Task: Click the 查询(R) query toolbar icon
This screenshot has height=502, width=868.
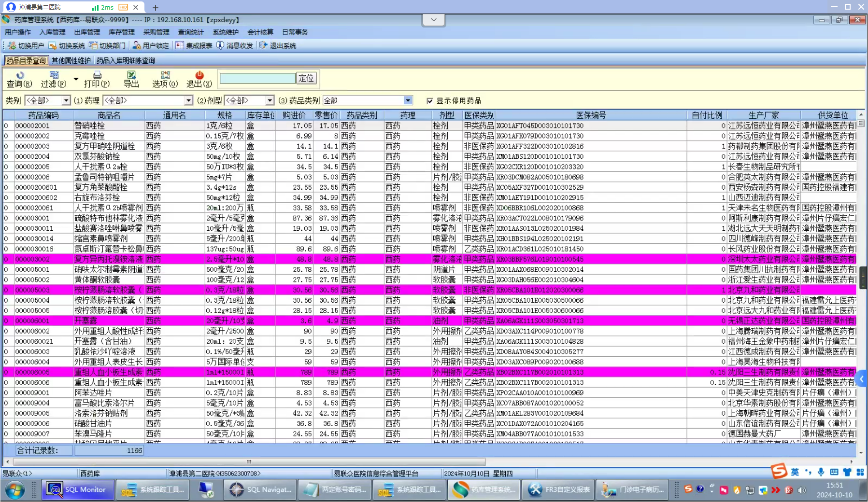Action: [19, 79]
